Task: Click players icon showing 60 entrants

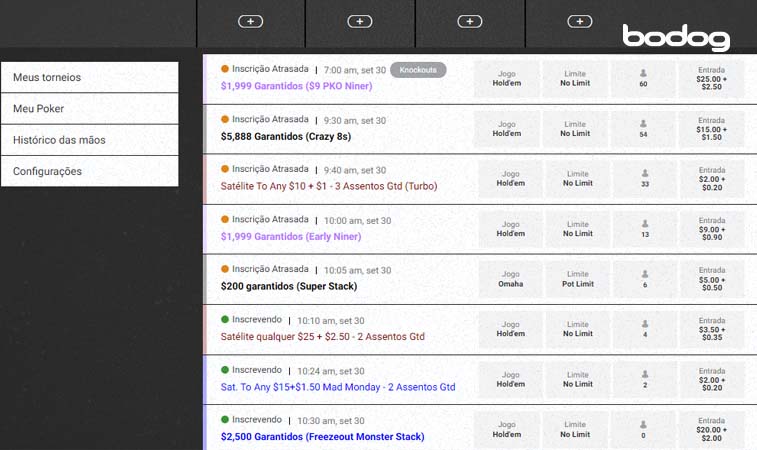Action: tap(642, 73)
